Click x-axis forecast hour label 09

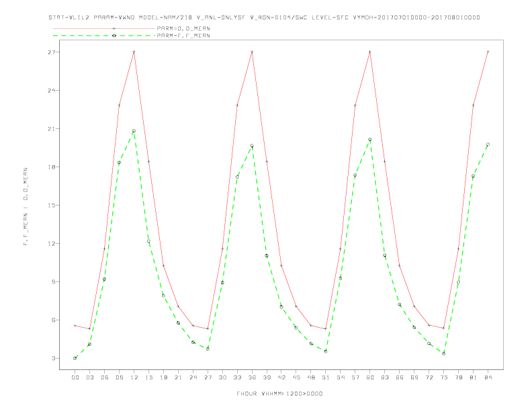point(119,377)
